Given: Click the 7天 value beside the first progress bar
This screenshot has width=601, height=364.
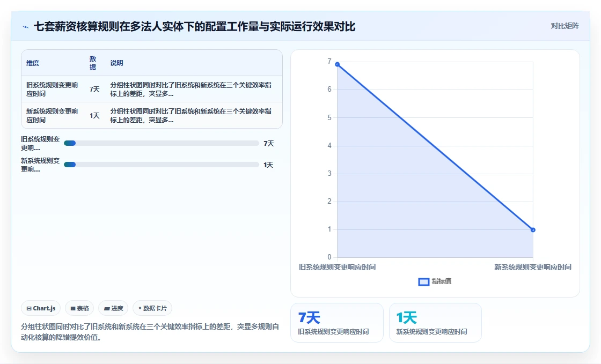Looking at the screenshot, I should click(269, 144).
